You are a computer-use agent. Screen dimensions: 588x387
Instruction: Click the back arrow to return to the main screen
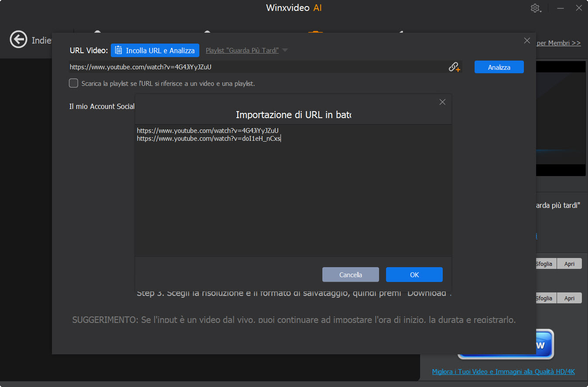tap(18, 40)
